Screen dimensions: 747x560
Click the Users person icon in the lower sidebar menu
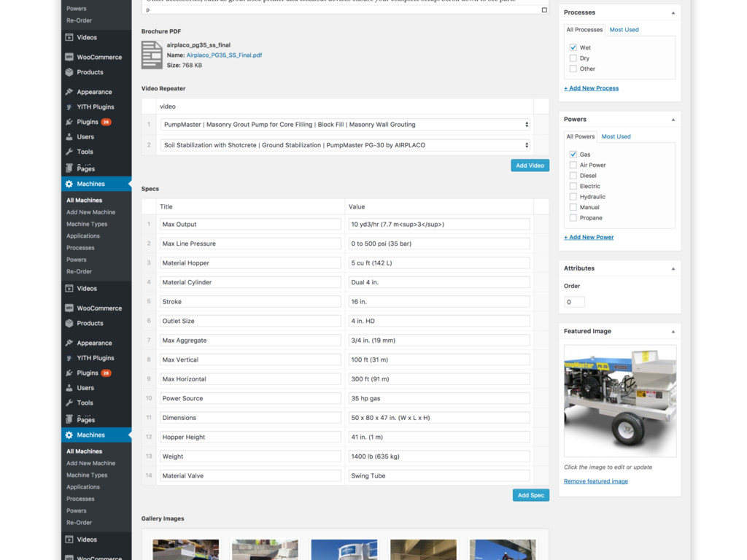(x=69, y=388)
